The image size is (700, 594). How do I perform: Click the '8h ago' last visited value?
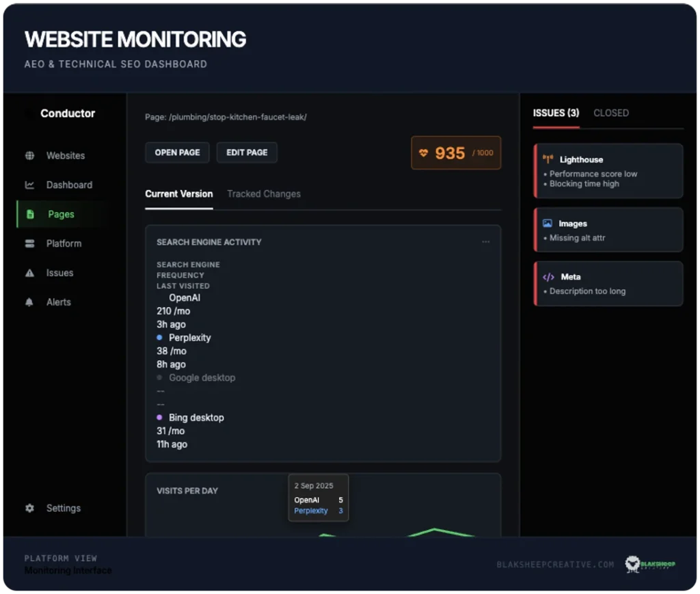171,364
